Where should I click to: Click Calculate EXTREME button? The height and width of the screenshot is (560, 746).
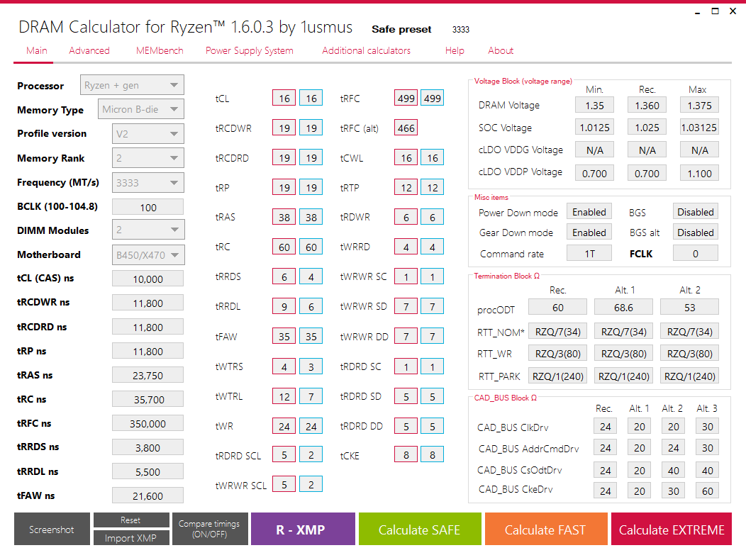pyautogui.click(x=672, y=529)
